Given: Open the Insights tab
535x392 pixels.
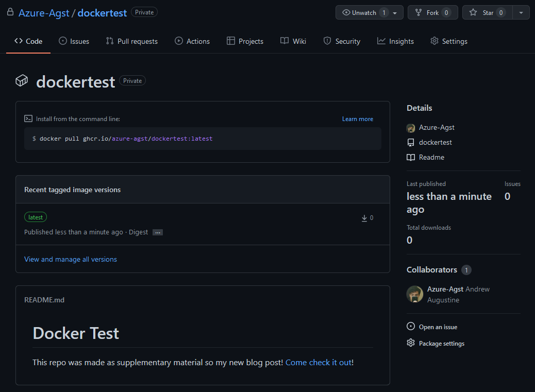Looking at the screenshot, I should click(x=395, y=41).
